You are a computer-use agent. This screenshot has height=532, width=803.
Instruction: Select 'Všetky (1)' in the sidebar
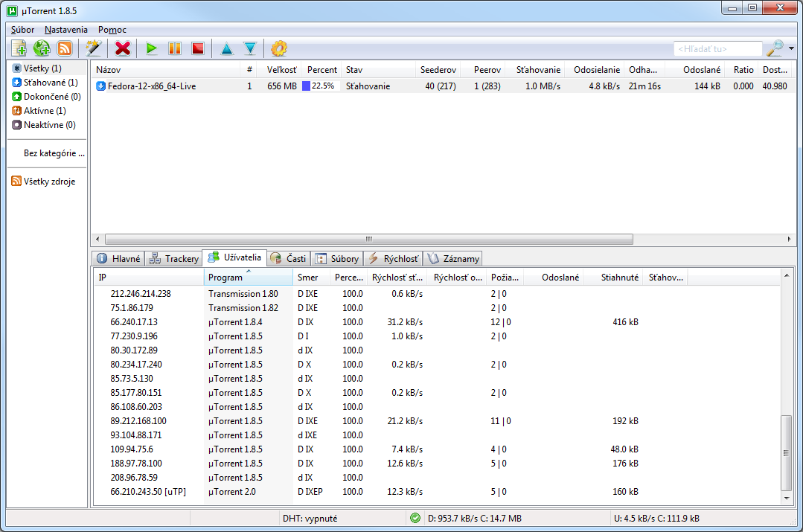point(42,68)
